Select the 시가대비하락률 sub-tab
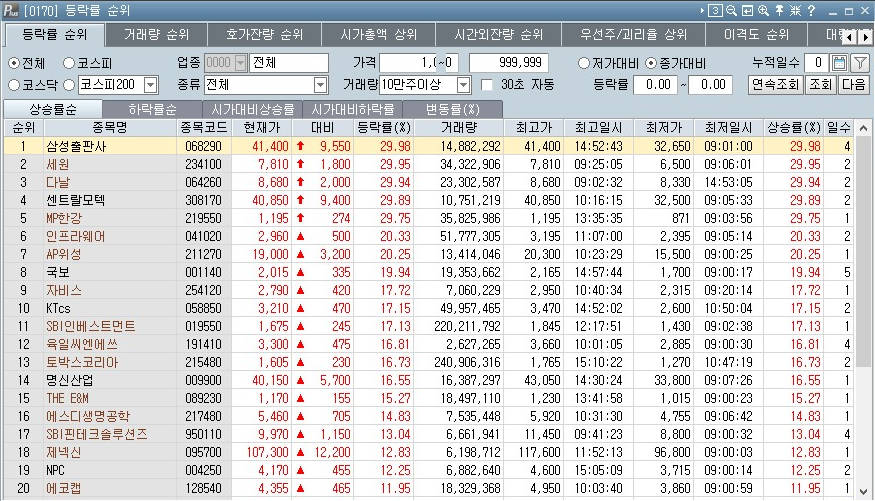Screen dimensions: 875x501 point(352,109)
